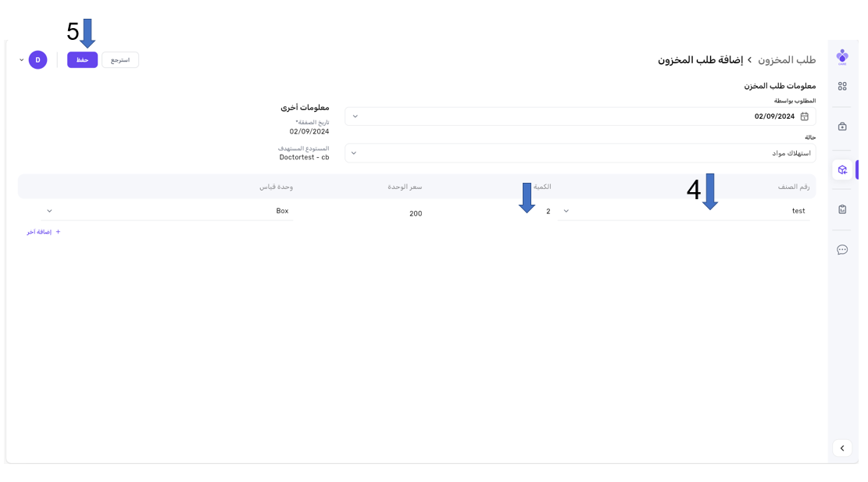Click the استرجع reset button
Viewport: 868px width, 482px height.
[120, 60]
